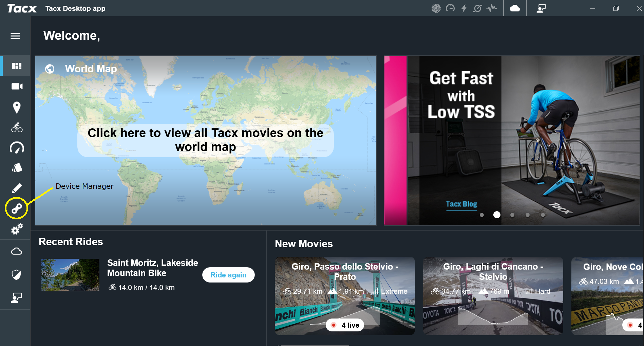Open Giro, Passo dello Stelvio - Prato movie
The image size is (644, 346).
345,296
